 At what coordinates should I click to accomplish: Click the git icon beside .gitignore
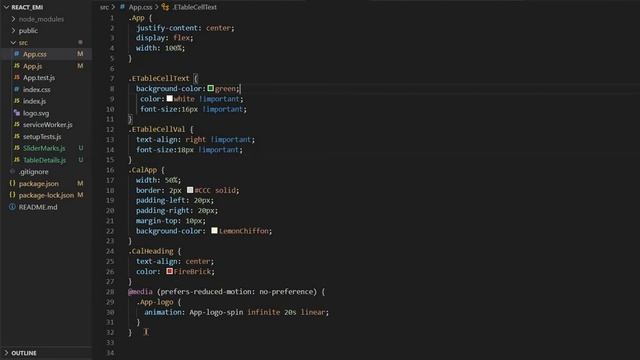[12, 171]
